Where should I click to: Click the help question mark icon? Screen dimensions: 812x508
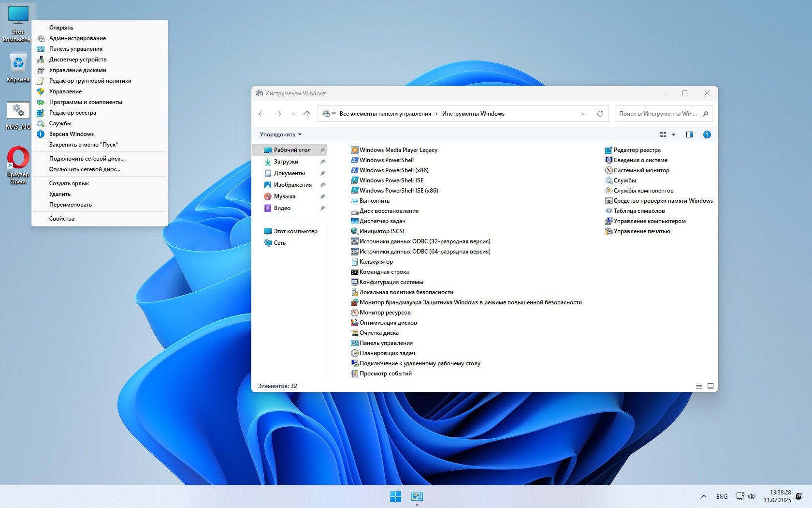tap(707, 134)
